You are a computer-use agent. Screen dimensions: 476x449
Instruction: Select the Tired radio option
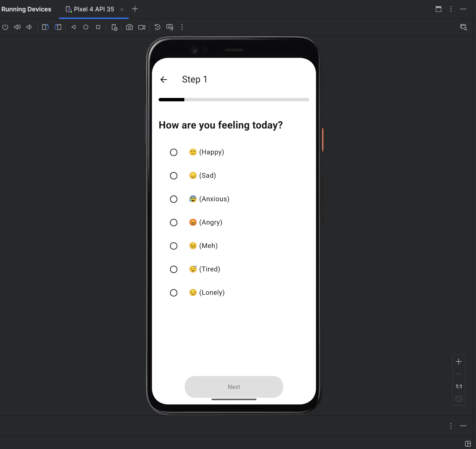tap(174, 269)
